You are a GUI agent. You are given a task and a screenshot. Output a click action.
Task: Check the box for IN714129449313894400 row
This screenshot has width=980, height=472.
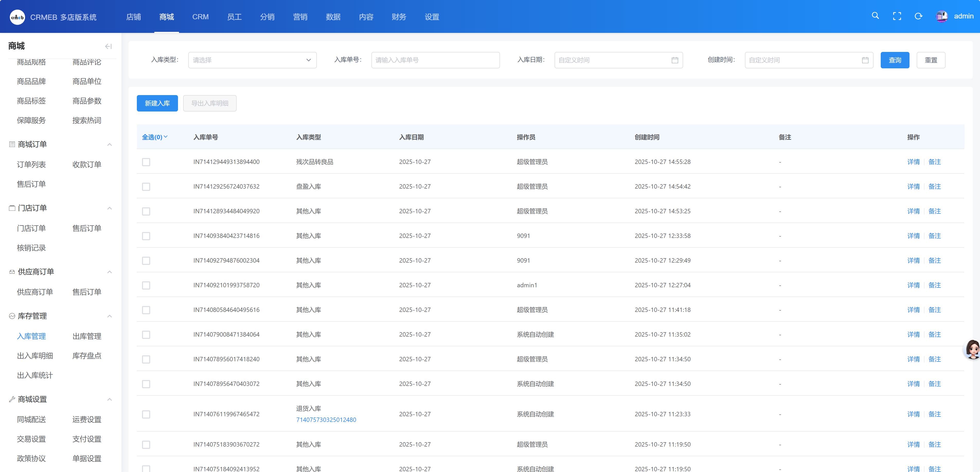coord(146,162)
